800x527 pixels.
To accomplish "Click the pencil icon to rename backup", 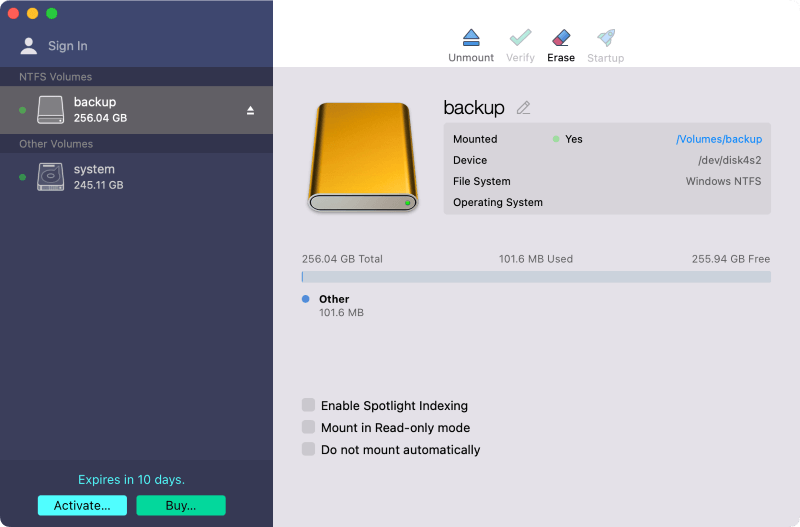I will (x=523, y=108).
